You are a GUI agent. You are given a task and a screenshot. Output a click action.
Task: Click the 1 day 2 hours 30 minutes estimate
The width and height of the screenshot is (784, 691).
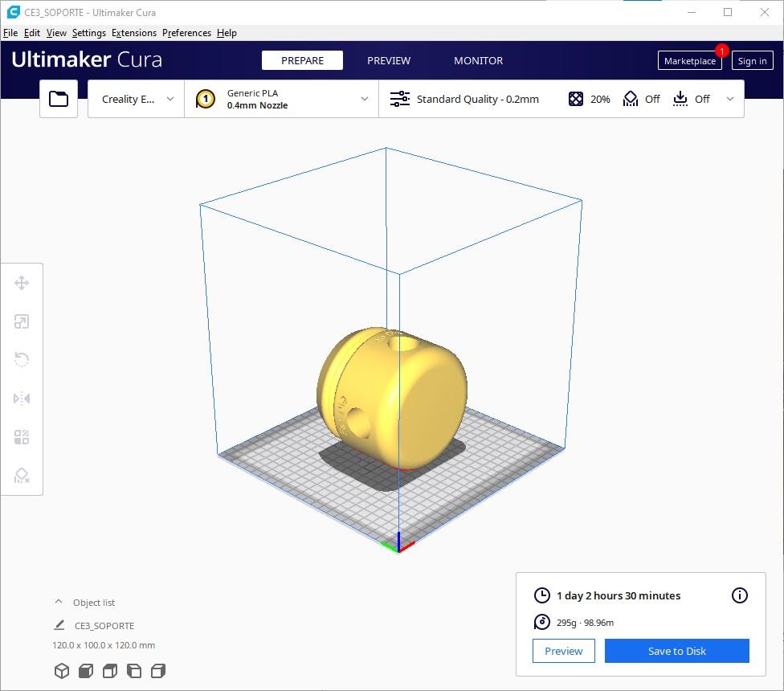tap(619, 595)
